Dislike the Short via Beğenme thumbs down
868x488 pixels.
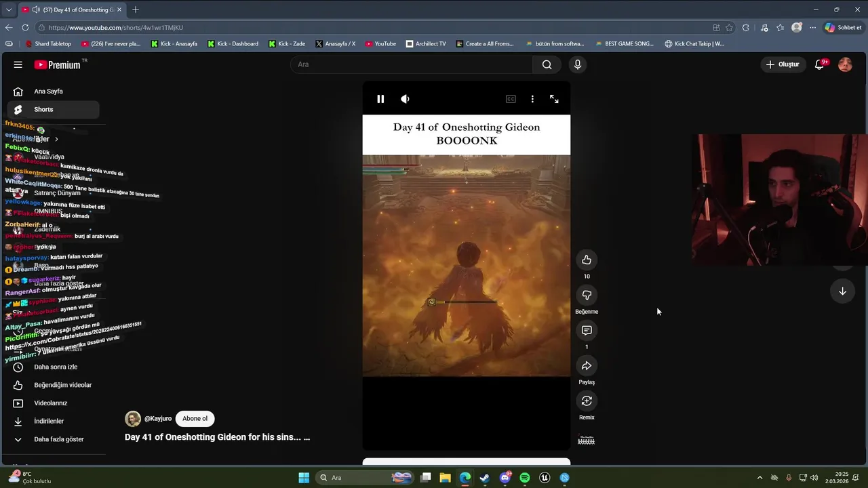click(x=587, y=295)
